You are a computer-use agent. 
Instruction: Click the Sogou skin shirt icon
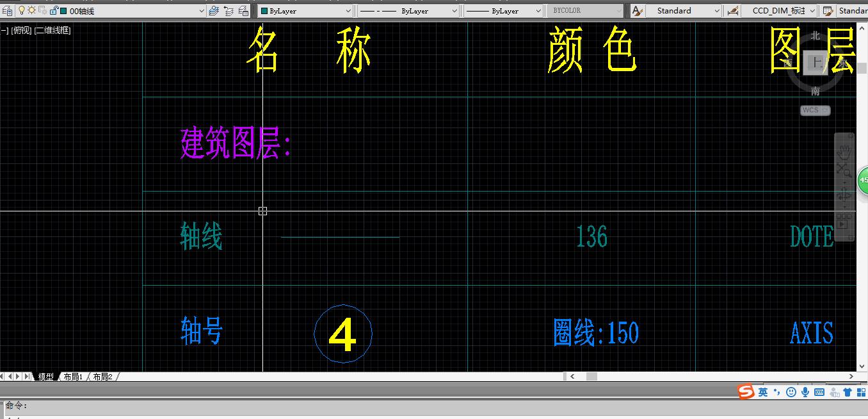(848, 392)
